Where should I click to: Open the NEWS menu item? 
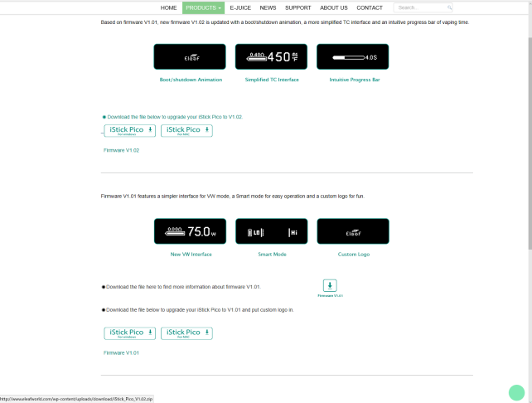268,7
